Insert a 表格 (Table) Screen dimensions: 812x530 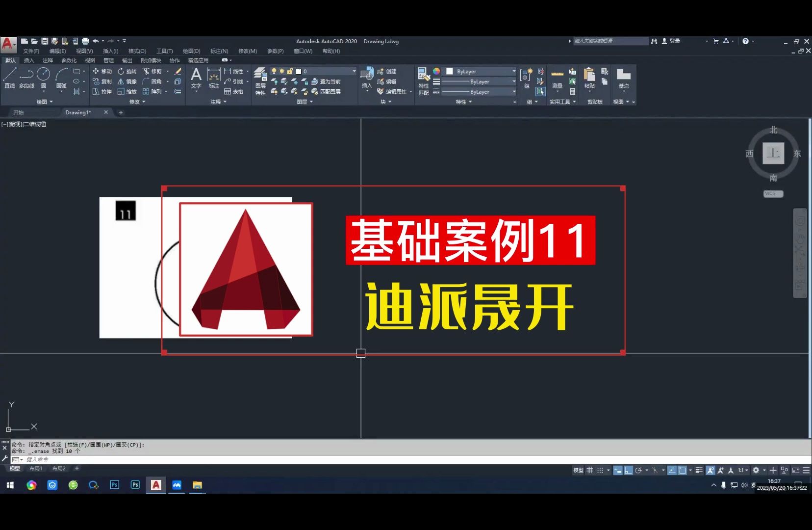tap(233, 92)
